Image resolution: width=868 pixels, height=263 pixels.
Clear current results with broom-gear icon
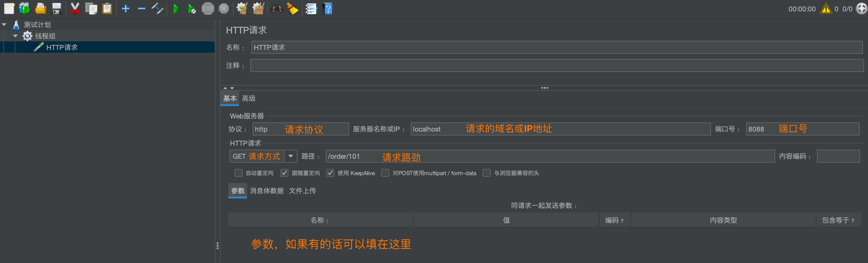click(x=242, y=9)
